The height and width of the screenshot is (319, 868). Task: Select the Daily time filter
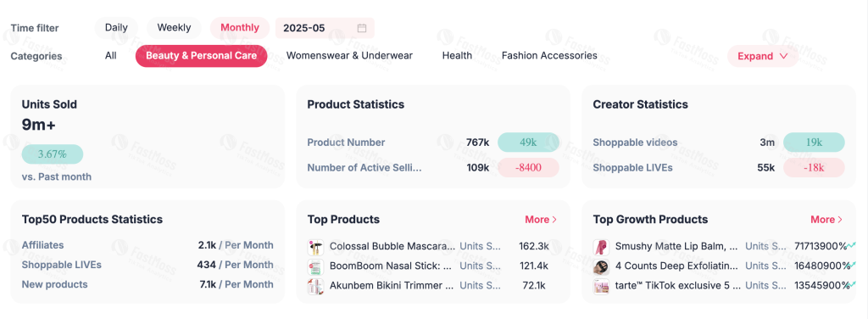click(x=116, y=28)
